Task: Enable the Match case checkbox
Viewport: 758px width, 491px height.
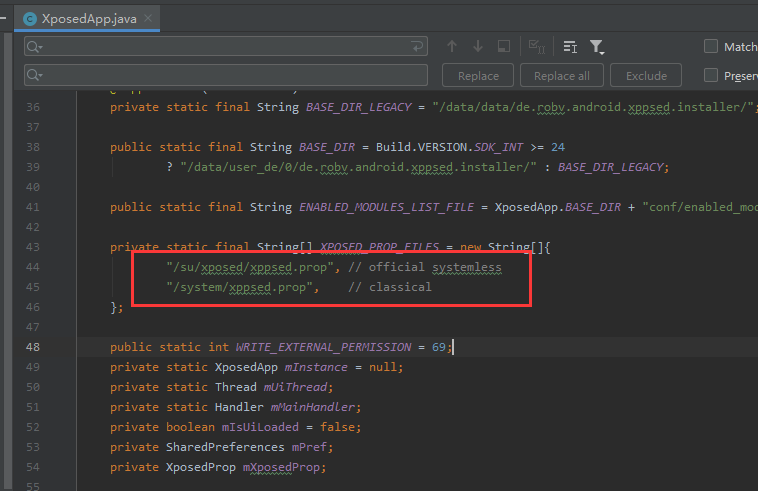Action: click(711, 46)
